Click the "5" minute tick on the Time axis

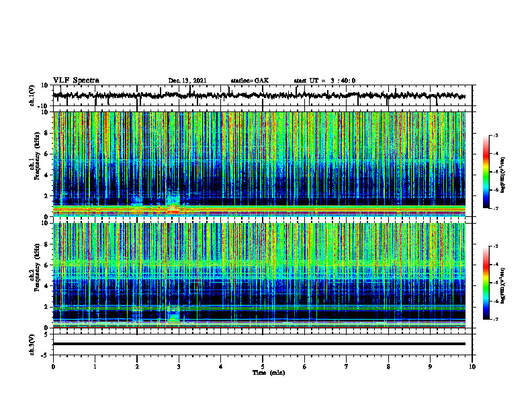263,367
